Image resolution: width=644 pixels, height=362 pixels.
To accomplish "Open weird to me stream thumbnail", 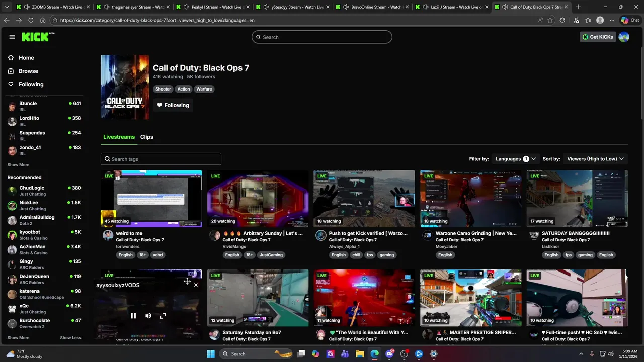I will (151, 199).
